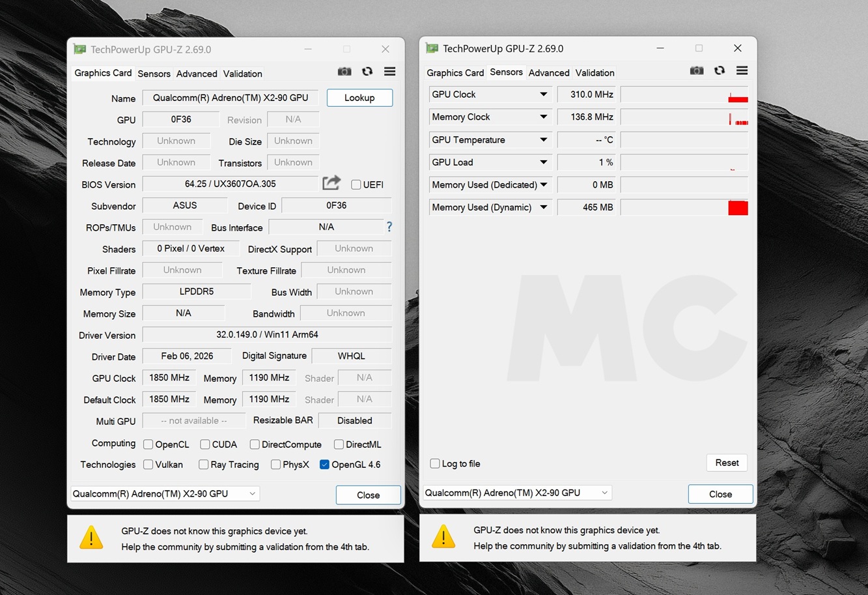
Task: Enable the Log to file checkbox
Action: (x=435, y=463)
